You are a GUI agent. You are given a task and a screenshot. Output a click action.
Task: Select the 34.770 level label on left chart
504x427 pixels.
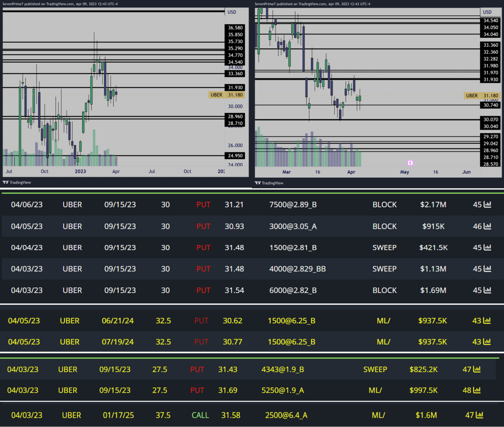235,55
